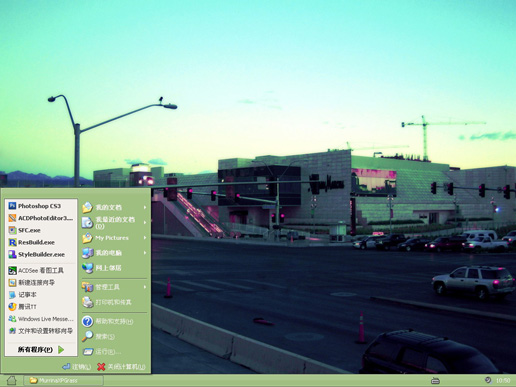Expand the 我的电脑 submenu
516x387 pixels.
coord(114,253)
